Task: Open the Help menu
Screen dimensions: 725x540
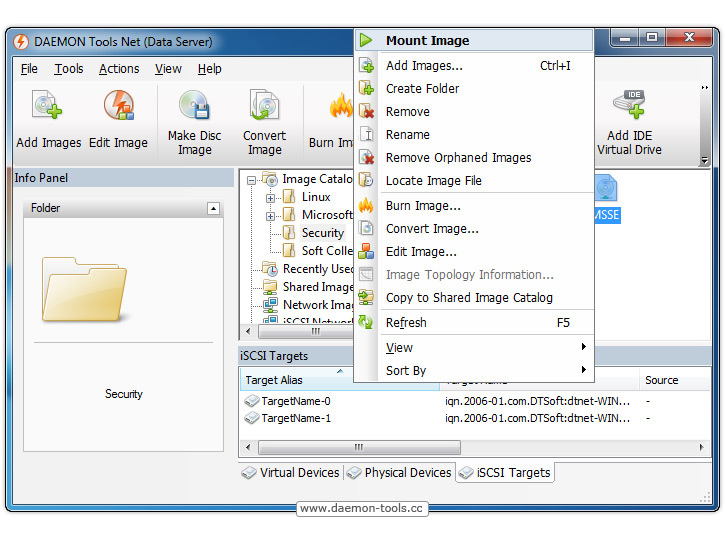Action: [x=209, y=69]
